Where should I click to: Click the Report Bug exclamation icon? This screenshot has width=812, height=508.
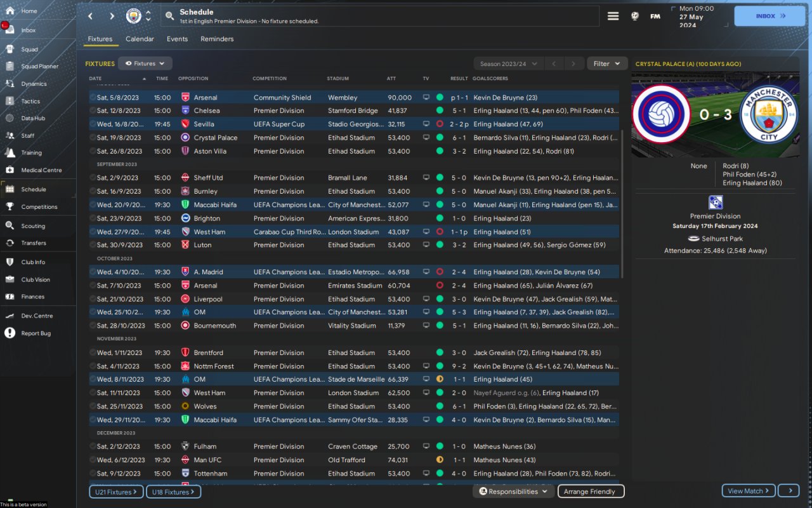[x=10, y=333]
